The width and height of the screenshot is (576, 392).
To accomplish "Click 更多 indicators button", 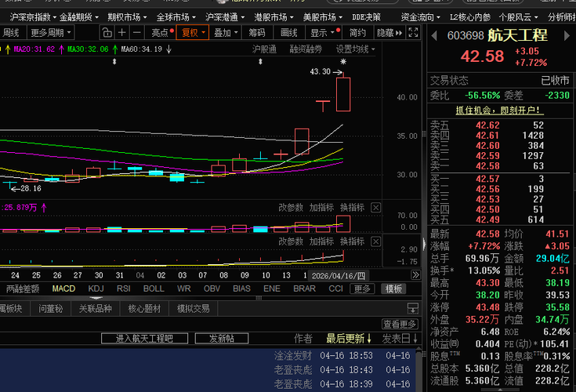I will point(362,289).
